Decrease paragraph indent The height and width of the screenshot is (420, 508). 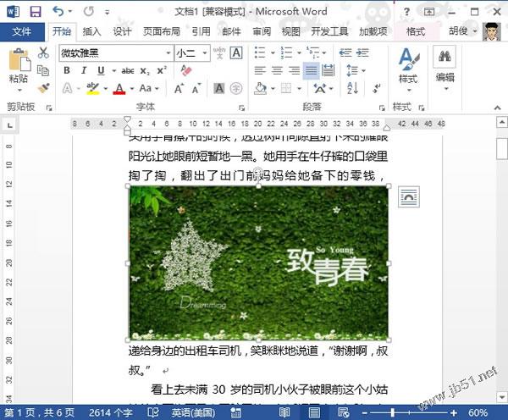pyautogui.click(x=345, y=52)
